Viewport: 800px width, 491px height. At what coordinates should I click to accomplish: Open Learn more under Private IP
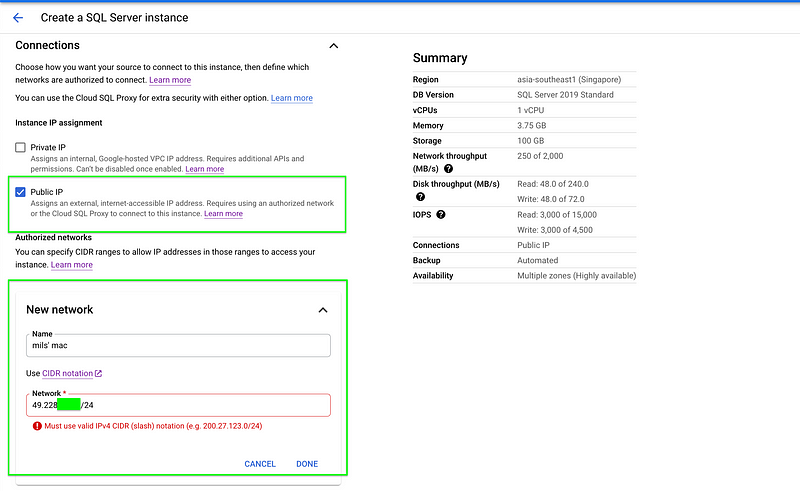(204, 169)
